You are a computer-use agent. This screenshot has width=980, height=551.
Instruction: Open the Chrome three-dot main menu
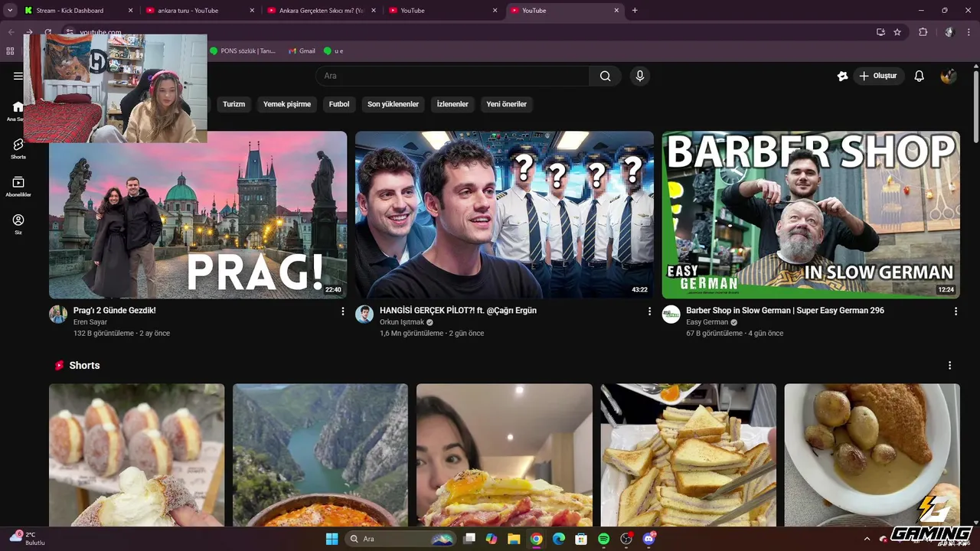pyautogui.click(x=969, y=32)
